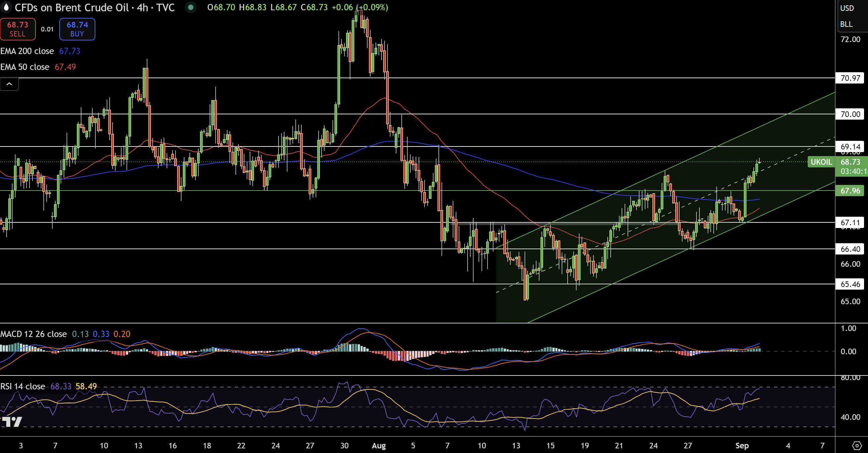This screenshot has width=868, height=453.
Task: Click the 66.40 price level label
Action: (x=850, y=249)
